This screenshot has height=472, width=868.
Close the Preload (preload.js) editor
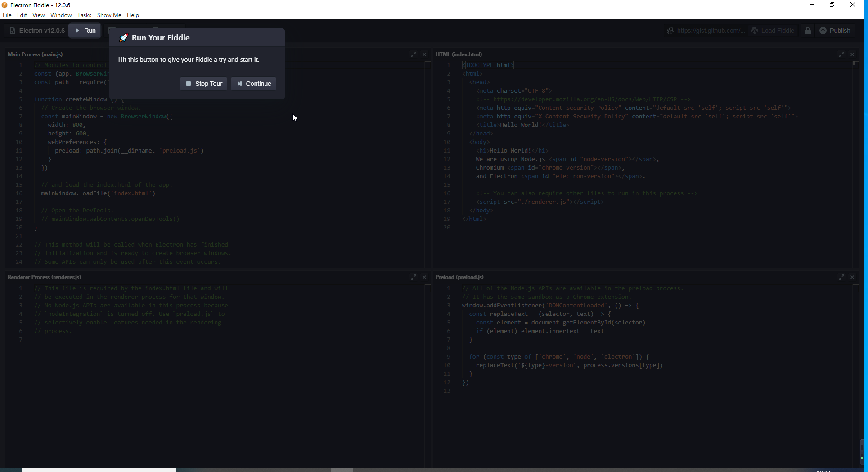click(852, 277)
